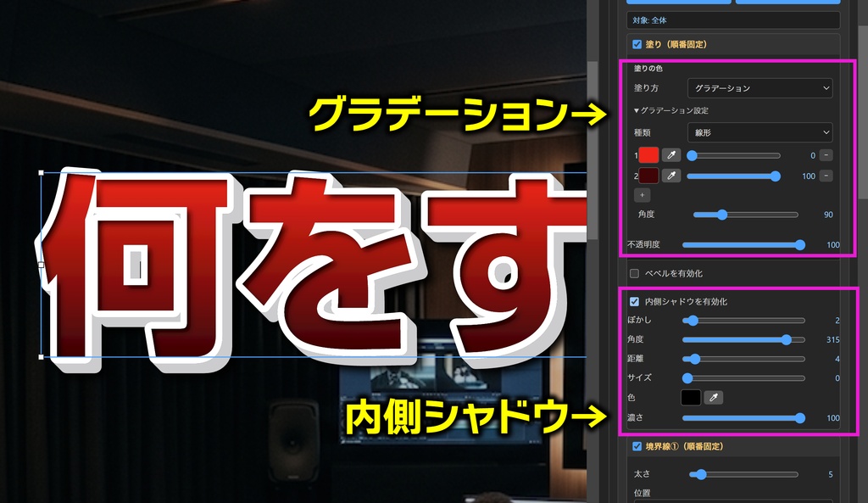868x503 pixels.
Task: Click the 塗りの色 label
Action: tap(648, 68)
